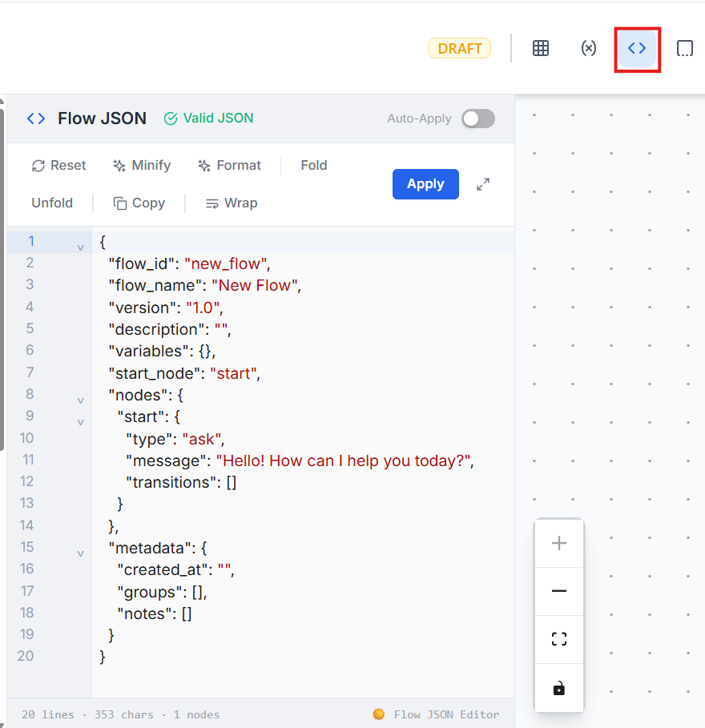Minify the flow JSON
The height and width of the screenshot is (728, 705).
tap(142, 165)
